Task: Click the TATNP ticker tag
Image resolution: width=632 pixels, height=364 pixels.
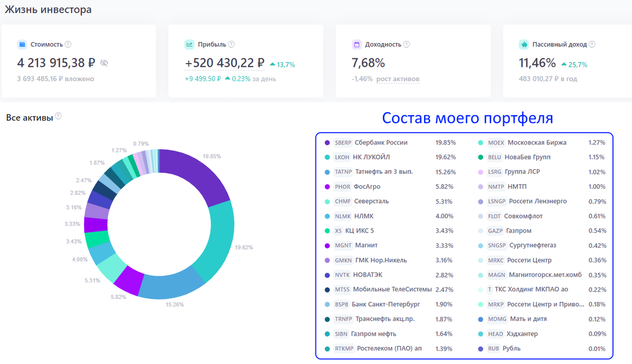Action: (343, 172)
